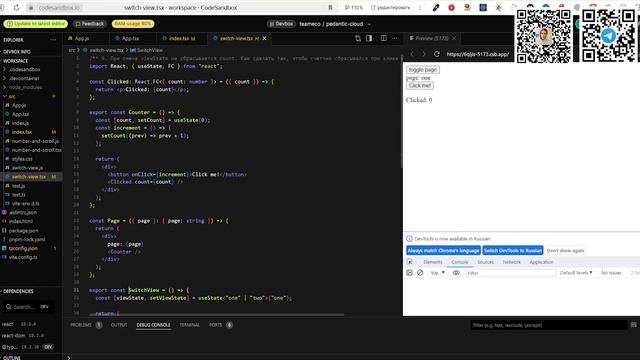Image resolution: width=640 pixels, height=360 pixels.
Task: Click Update to latest editor button
Action: [36, 24]
